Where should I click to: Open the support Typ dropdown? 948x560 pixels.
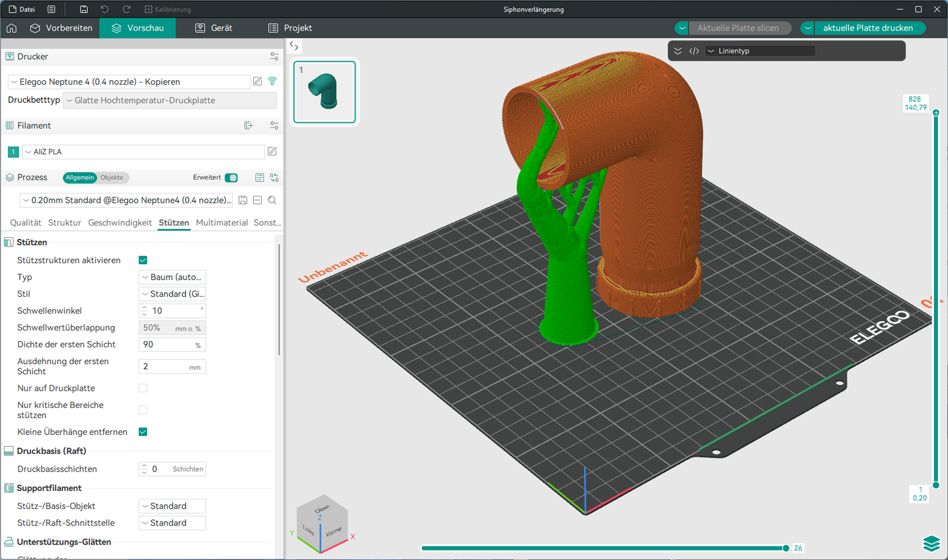pyautogui.click(x=172, y=277)
